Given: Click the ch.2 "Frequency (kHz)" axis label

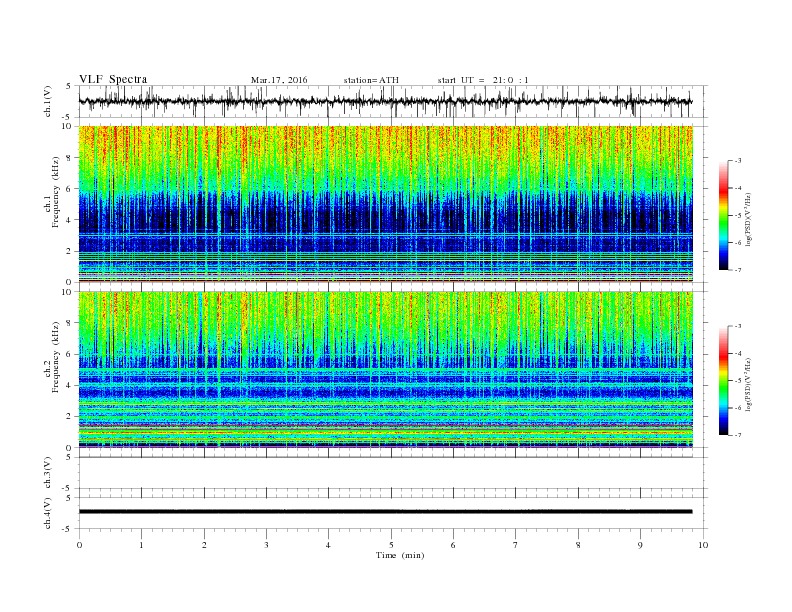Looking at the screenshot, I should (56, 357).
